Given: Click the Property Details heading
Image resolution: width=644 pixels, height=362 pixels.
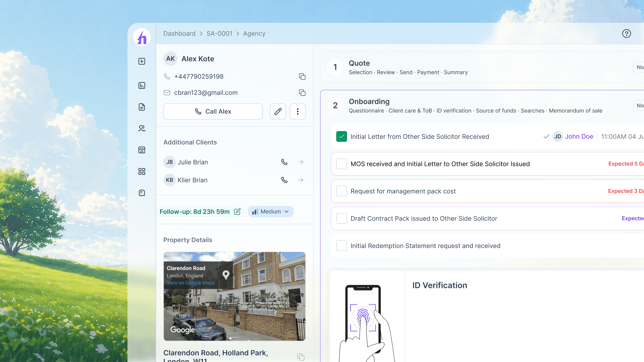Looking at the screenshot, I should [x=188, y=240].
